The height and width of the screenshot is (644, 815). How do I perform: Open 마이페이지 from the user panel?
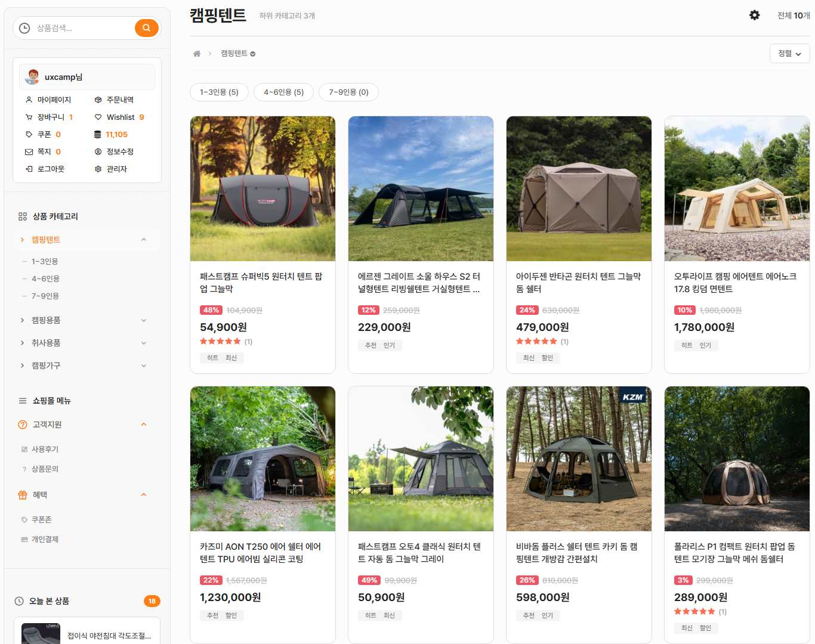[54, 100]
